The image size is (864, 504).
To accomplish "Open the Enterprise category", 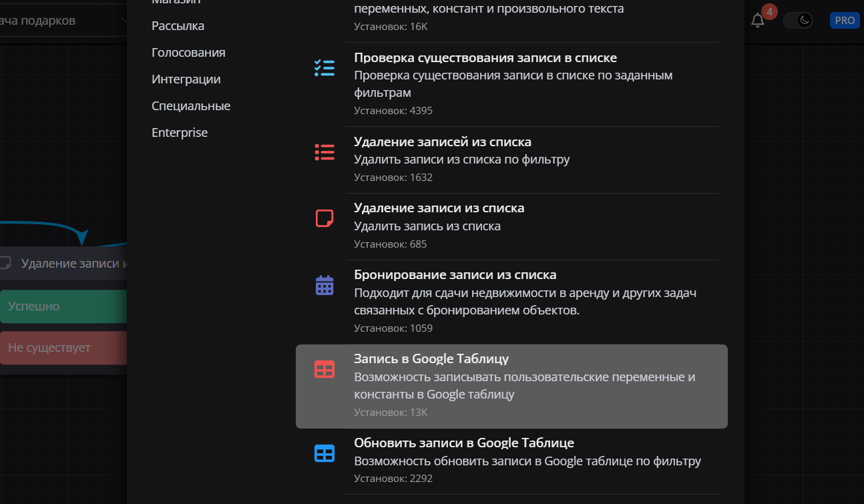I will 180,133.
